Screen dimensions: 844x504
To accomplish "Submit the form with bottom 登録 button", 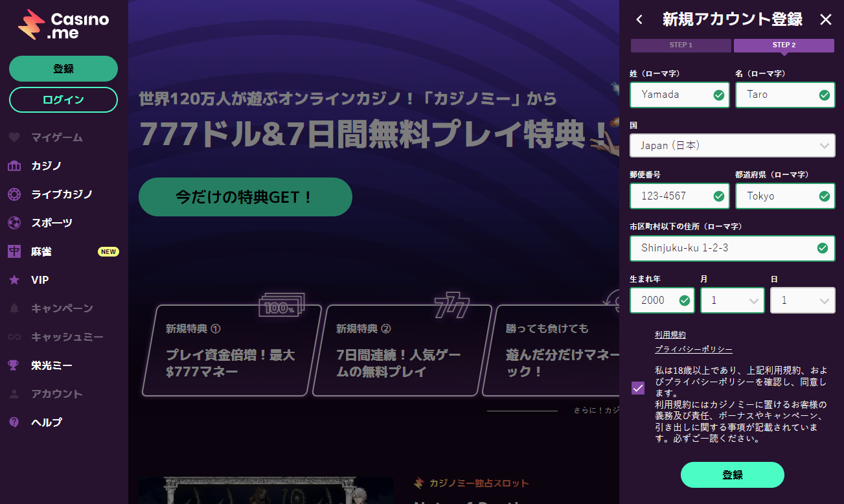I will click(733, 475).
